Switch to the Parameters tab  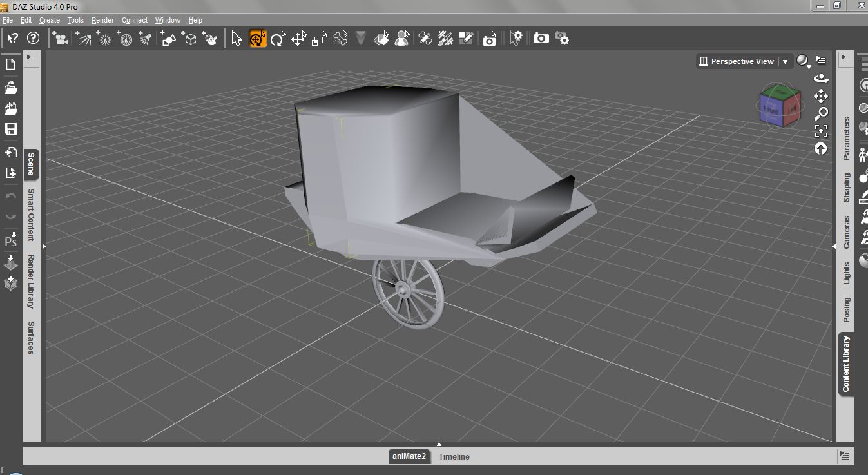coord(846,138)
